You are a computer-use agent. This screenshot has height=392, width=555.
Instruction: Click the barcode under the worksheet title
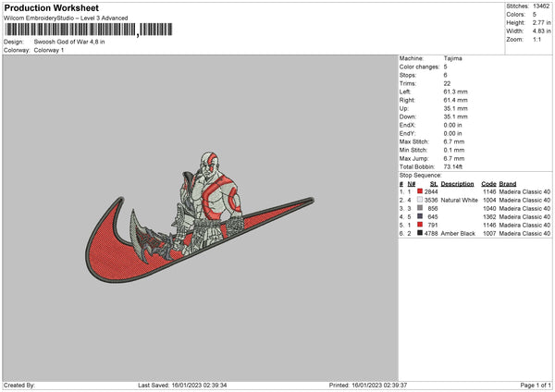(x=88, y=30)
